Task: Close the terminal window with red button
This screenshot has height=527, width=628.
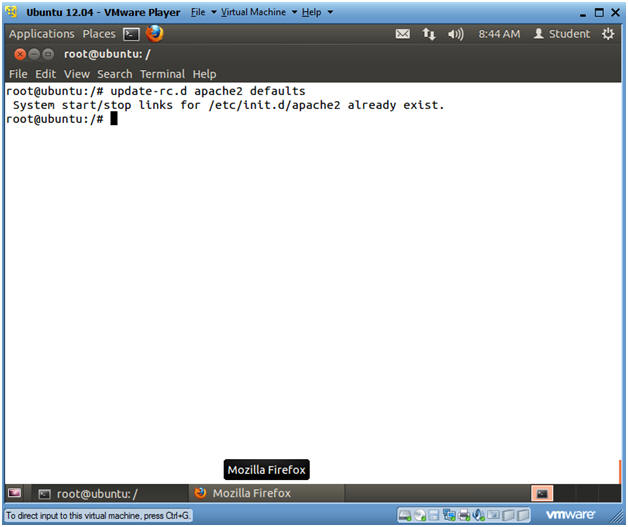Action: 20,54
